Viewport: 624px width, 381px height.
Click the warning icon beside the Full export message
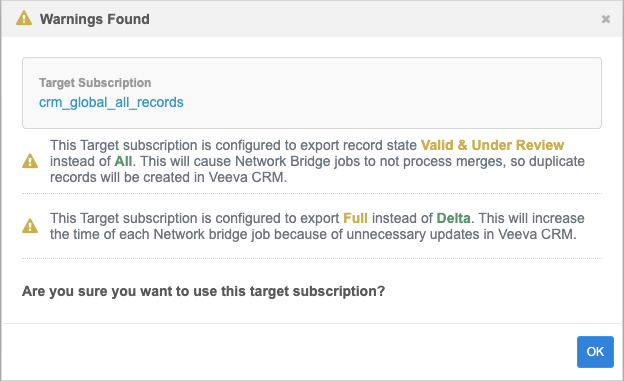coord(30,226)
